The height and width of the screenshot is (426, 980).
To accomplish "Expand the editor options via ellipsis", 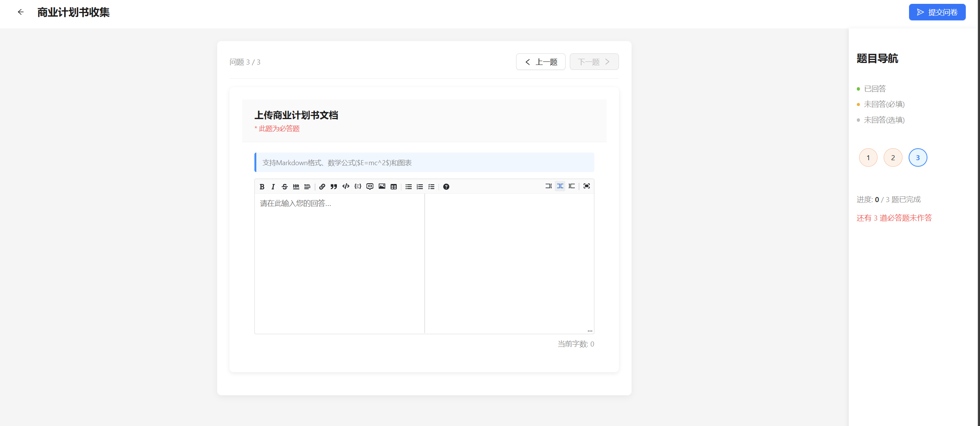I will [x=590, y=330].
